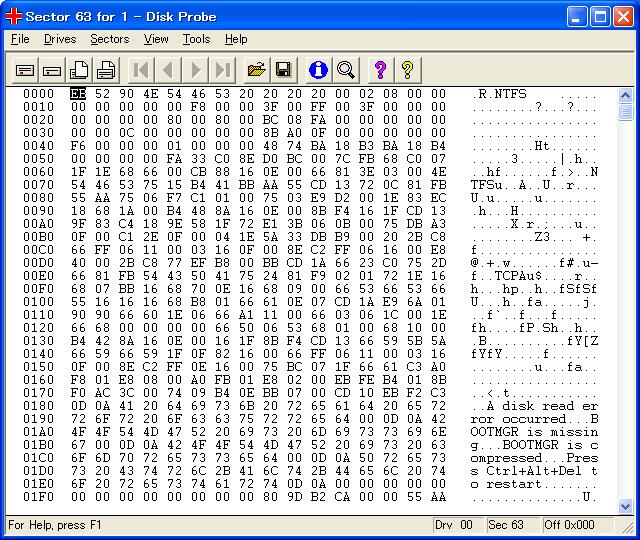Image resolution: width=640 pixels, height=540 pixels.
Task: Click the offset label 0180
Action: (x=38, y=406)
